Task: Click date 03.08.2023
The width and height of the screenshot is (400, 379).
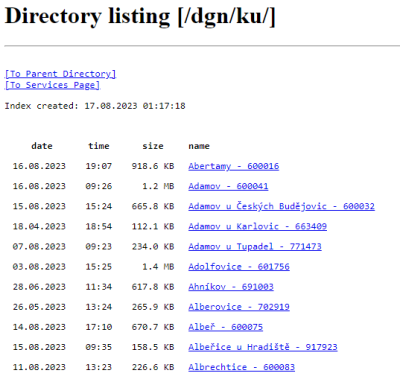Action: pos(39,266)
